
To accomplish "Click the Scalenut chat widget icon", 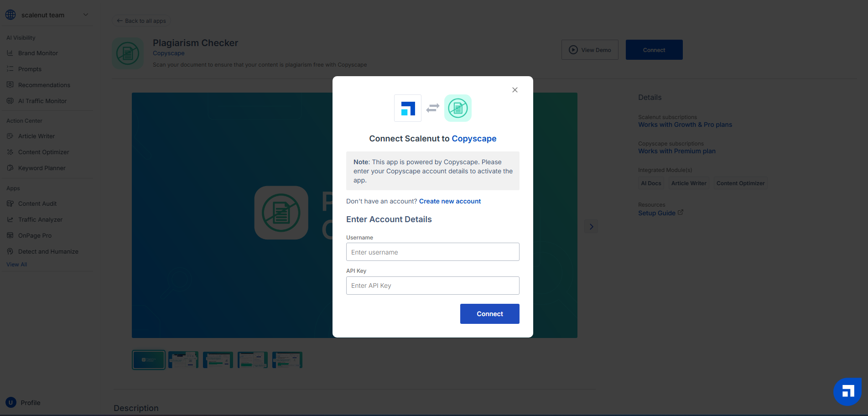I will (x=847, y=391).
